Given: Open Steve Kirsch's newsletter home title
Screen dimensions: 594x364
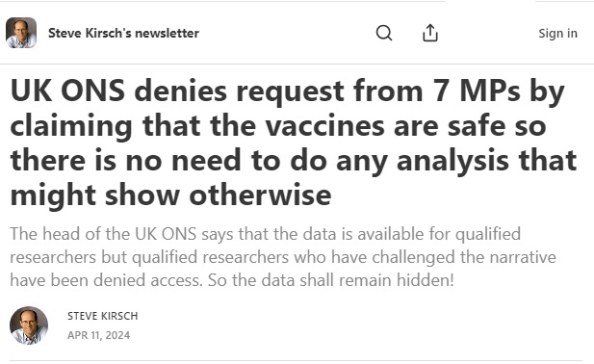Looking at the screenshot, I should click(x=123, y=33).
